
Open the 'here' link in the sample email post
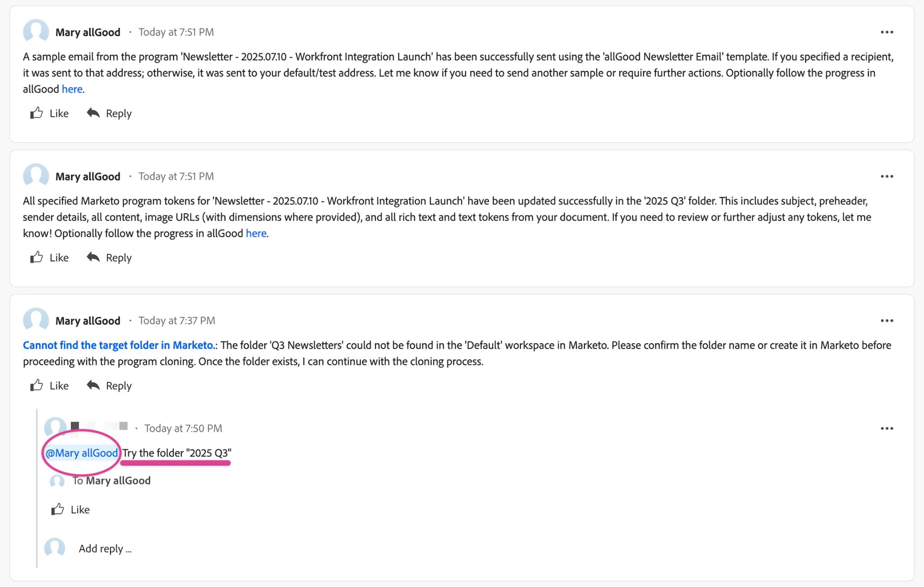point(72,89)
